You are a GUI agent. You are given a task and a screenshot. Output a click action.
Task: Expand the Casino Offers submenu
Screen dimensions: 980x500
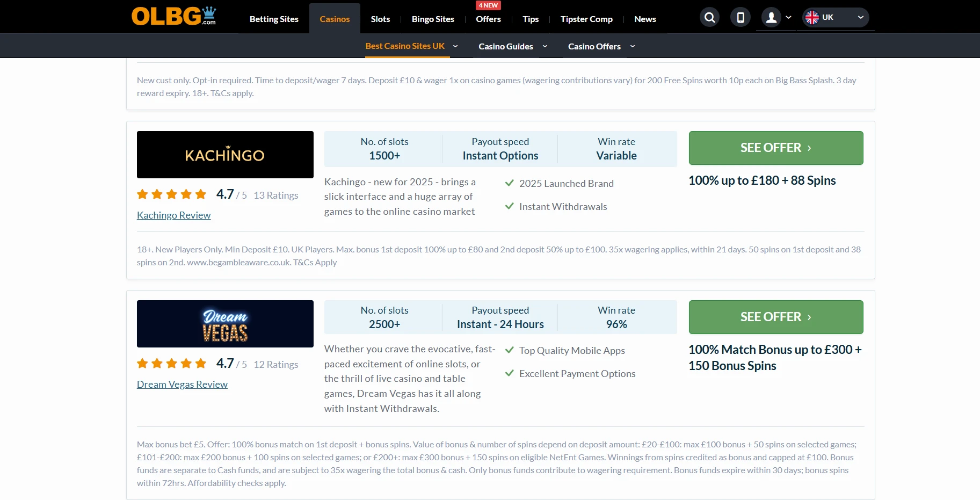click(x=633, y=46)
